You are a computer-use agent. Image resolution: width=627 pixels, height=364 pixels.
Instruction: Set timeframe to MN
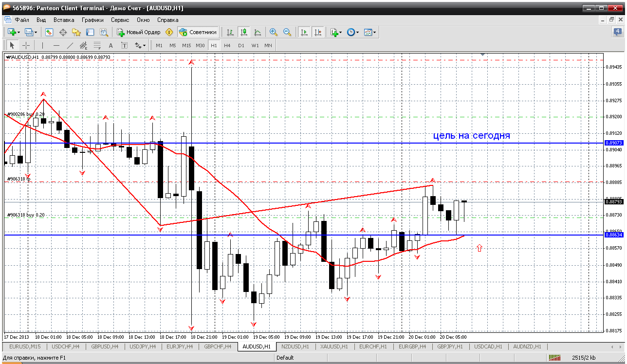coord(268,45)
